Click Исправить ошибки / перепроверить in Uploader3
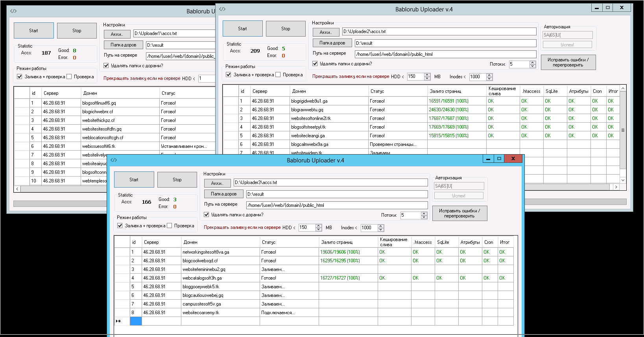Image resolution: width=644 pixels, height=337 pixels. tap(459, 213)
